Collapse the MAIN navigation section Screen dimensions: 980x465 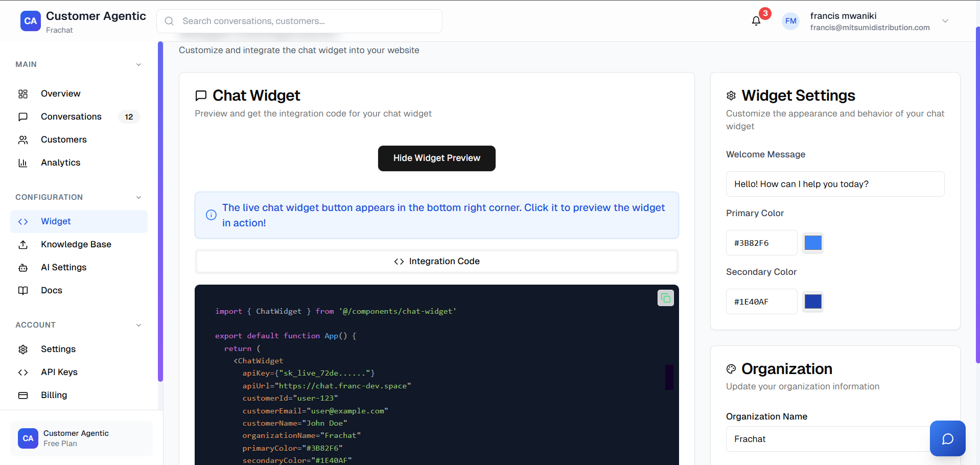(138, 64)
